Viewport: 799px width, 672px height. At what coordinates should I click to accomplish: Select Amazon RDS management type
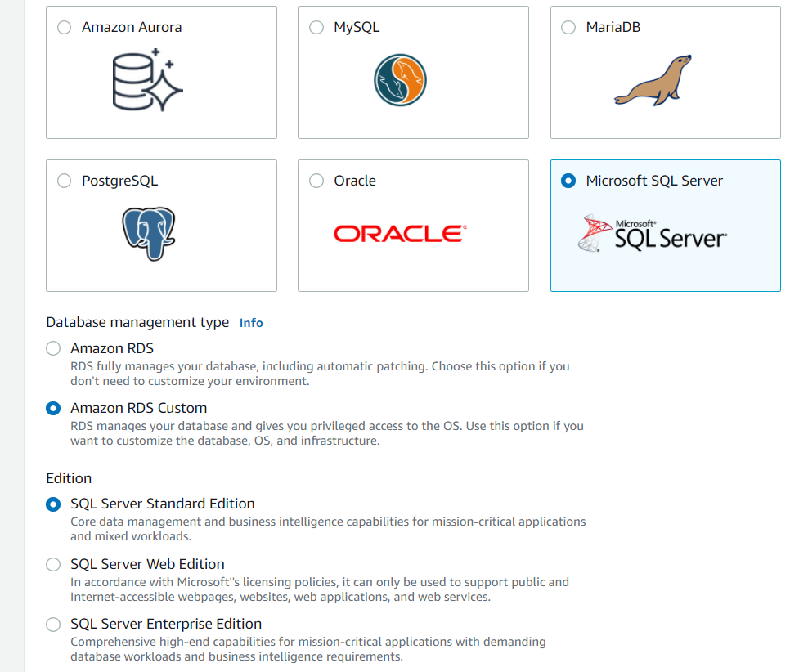pos(54,348)
